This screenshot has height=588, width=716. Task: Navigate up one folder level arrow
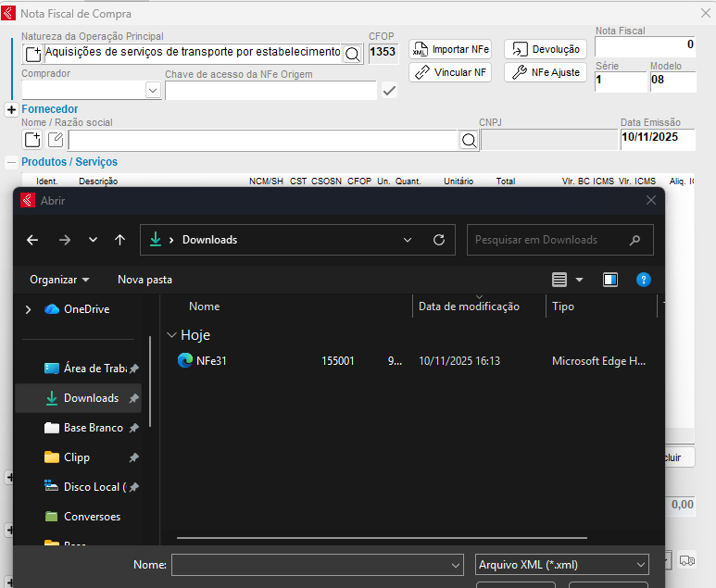(x=119, y=240)
